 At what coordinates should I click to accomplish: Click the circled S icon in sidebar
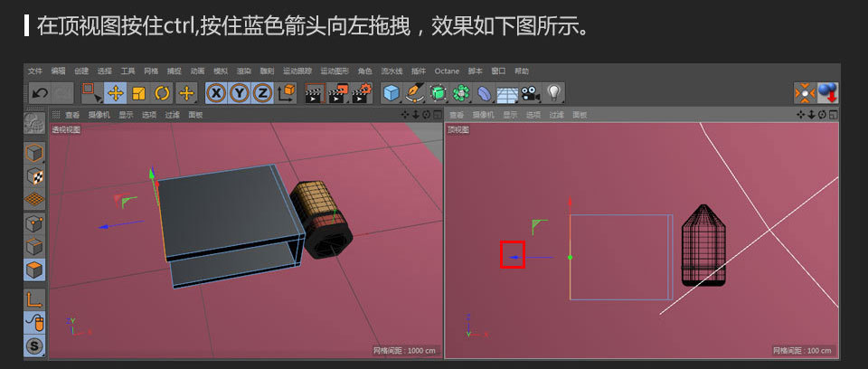coord(34,346)
